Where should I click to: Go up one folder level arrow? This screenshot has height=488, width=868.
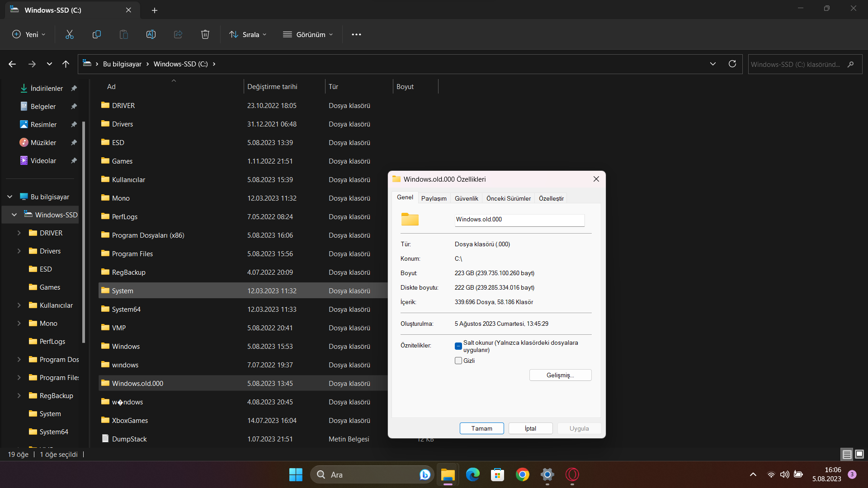pos(66,64)
